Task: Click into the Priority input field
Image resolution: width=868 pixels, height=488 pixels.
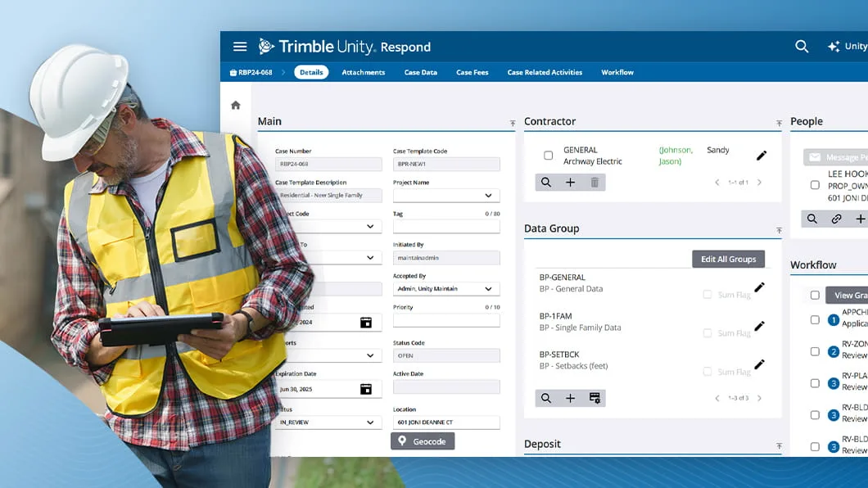Action: point(446,320)
